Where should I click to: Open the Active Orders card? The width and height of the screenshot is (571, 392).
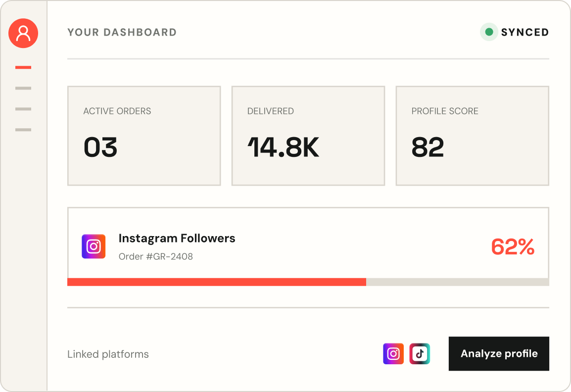[144, 136]
